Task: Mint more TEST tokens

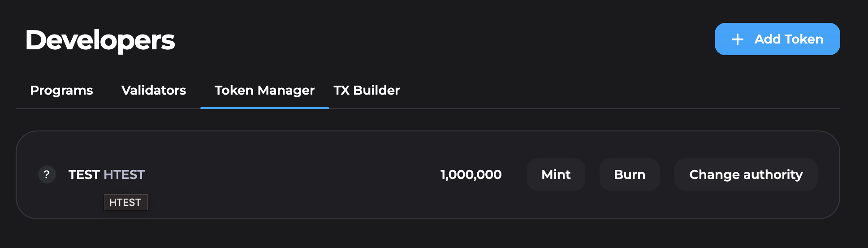Action: pos(556,174)
